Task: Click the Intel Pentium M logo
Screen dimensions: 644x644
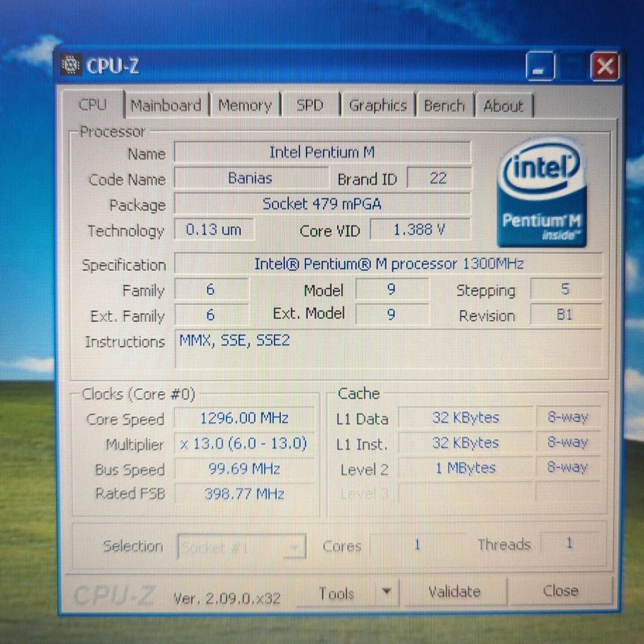Action: (541, 193)
